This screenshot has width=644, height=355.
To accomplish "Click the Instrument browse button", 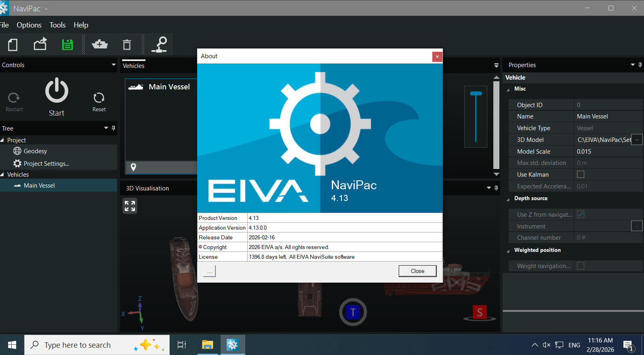I will pyautogui.click(x=637, y=226).
